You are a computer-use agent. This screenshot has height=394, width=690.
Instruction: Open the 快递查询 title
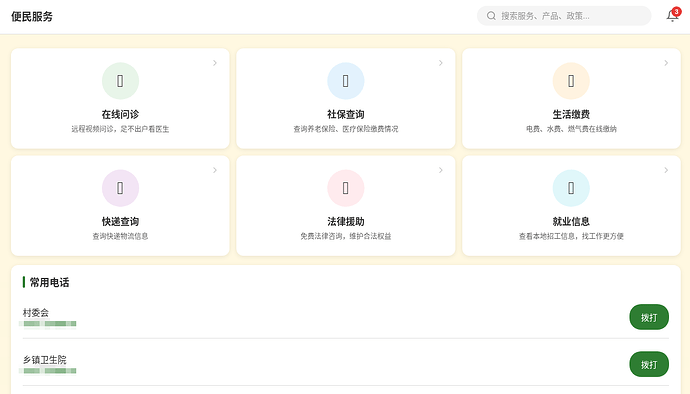click(120, 221)
